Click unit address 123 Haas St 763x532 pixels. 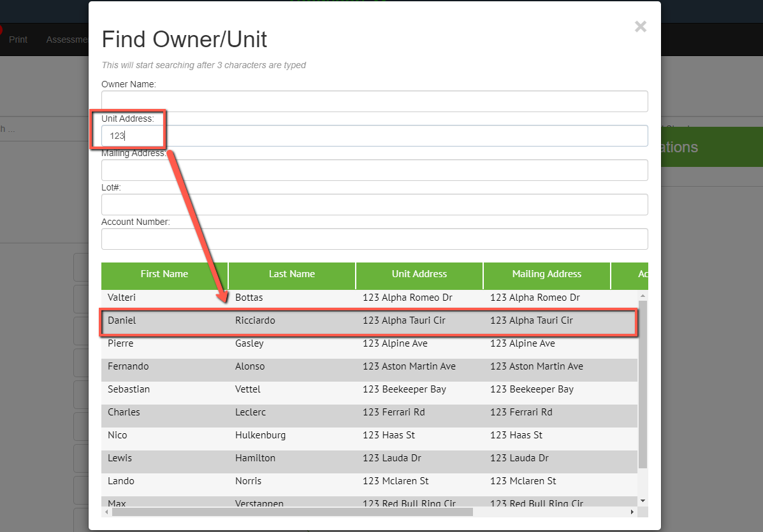pyautogui.click(x=389, y=435)
